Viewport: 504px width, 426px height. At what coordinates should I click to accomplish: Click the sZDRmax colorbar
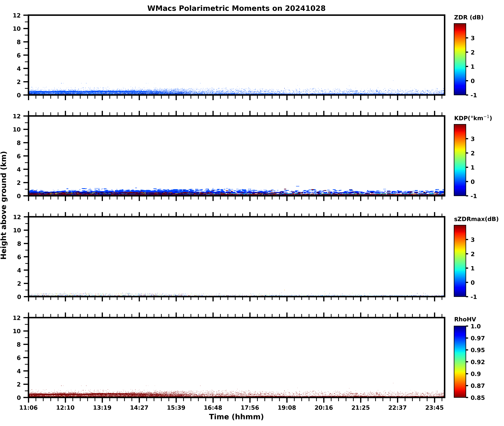(x=460, y=261)
